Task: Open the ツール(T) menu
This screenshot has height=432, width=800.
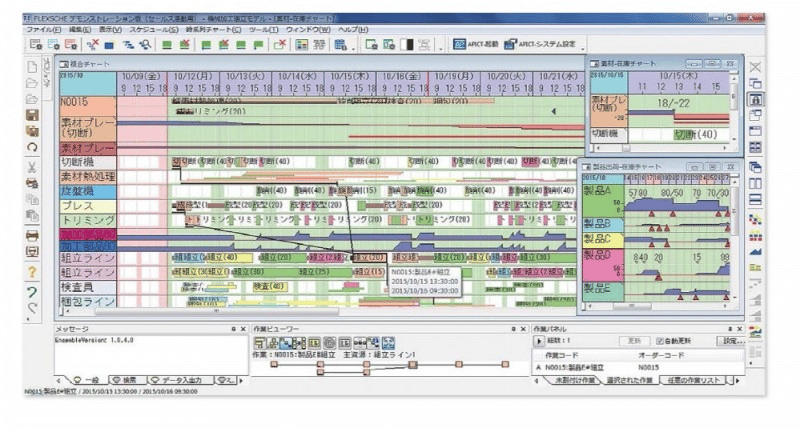Action: pyautogui.click(x=263, y=30)
